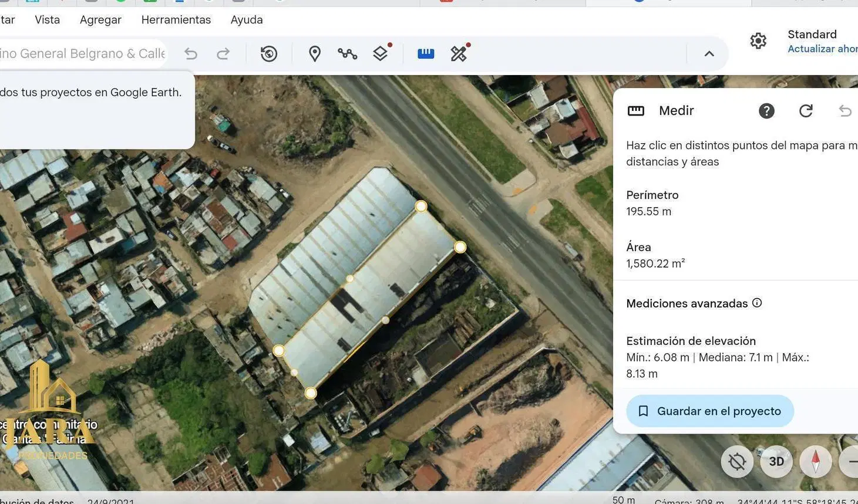
Task: Open help in Medir panel
Action: tap(766, 111)
